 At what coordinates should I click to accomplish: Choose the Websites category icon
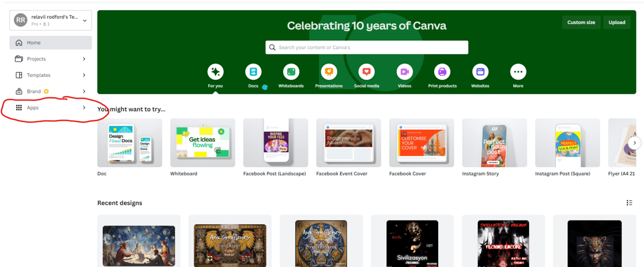(x=480, y=72)
